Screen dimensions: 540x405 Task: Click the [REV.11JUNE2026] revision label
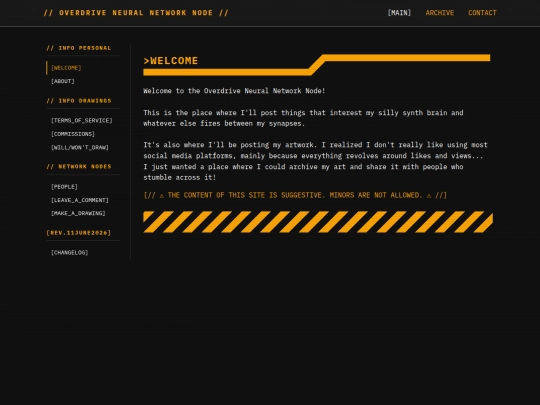[79, 233]
